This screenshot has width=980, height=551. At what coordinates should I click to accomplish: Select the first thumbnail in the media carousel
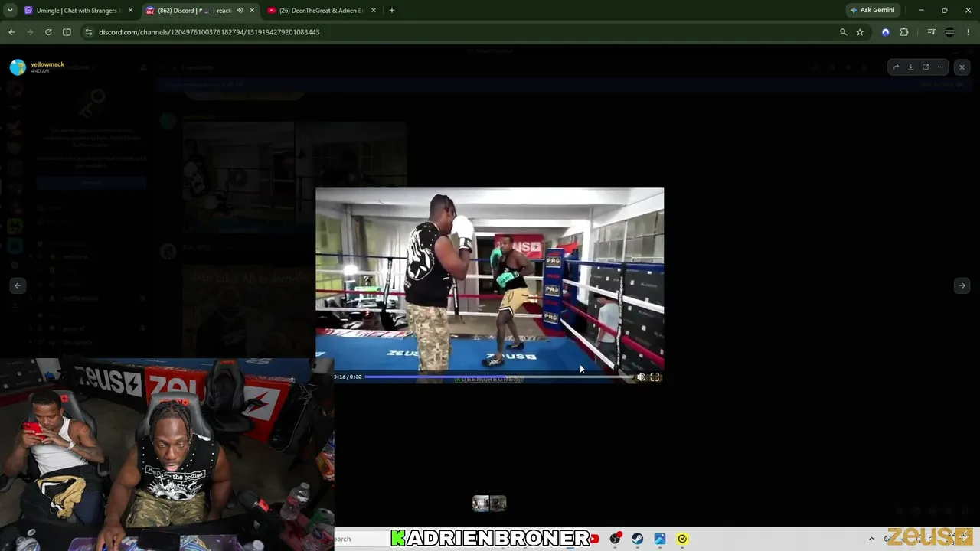481,503
